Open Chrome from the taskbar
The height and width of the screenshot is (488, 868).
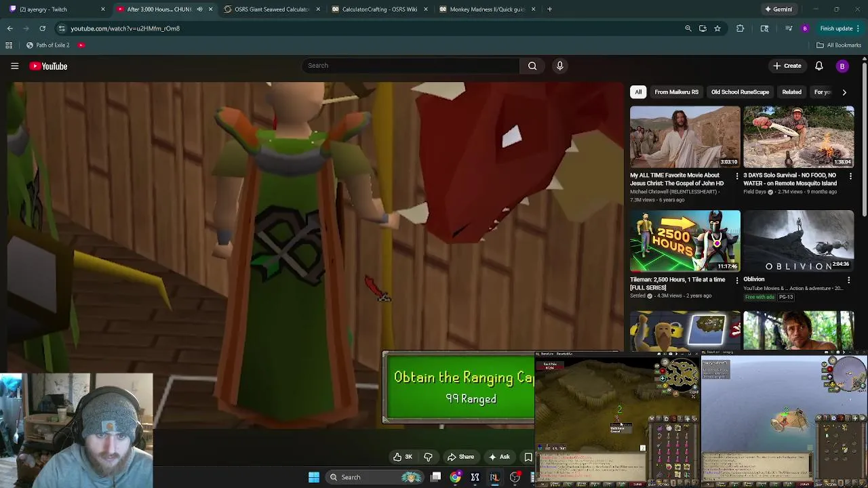[456, 477]
